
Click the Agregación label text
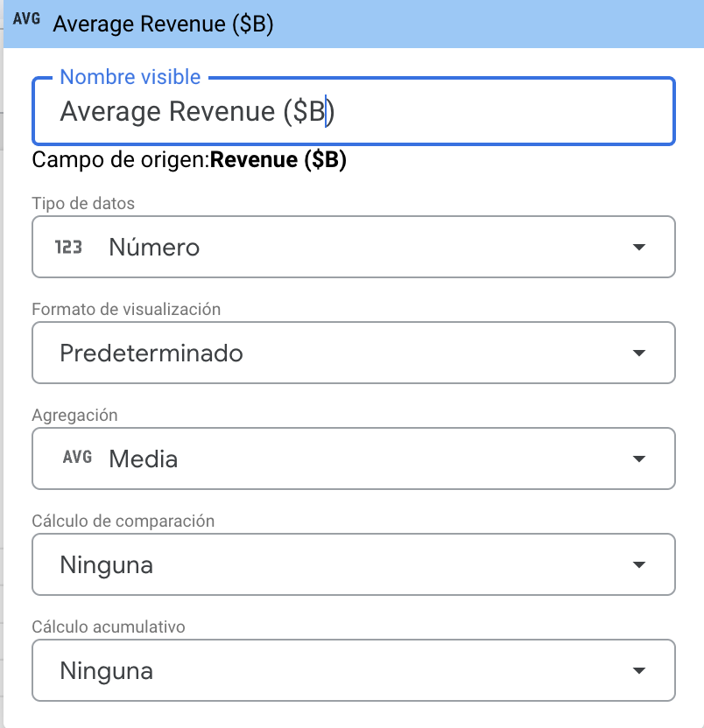(74, 415)
